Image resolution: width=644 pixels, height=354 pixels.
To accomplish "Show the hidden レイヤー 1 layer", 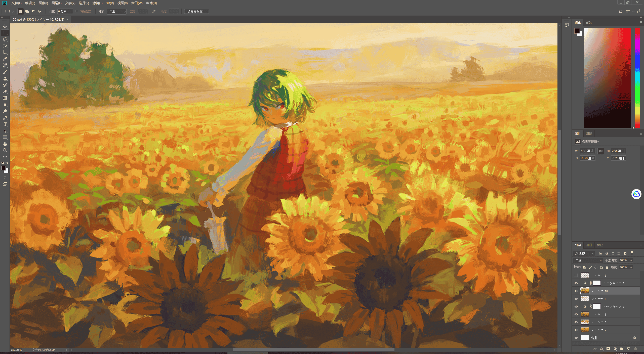I will pos(576,275).
